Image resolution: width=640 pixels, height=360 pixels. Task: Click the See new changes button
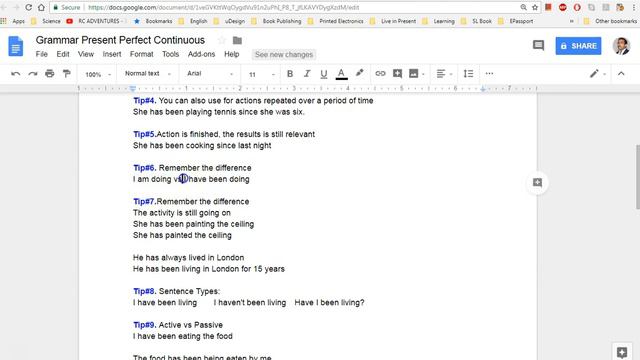click(x=284, y=55)
